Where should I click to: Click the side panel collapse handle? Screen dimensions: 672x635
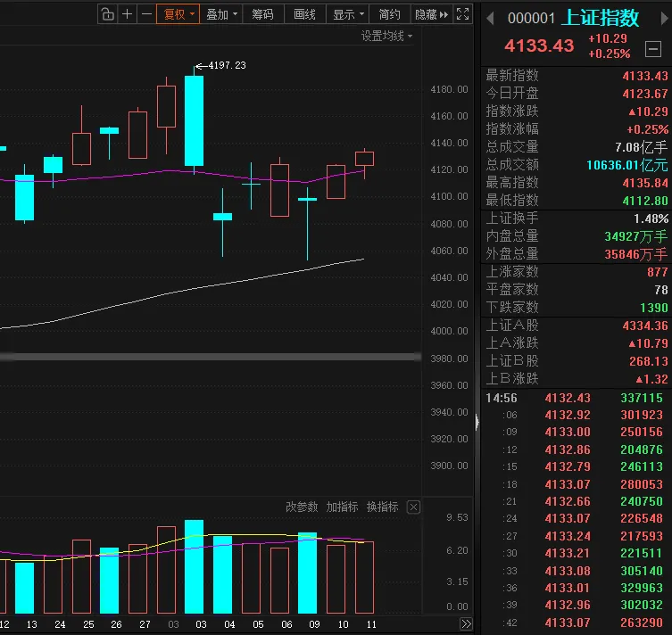coord(477,422)
